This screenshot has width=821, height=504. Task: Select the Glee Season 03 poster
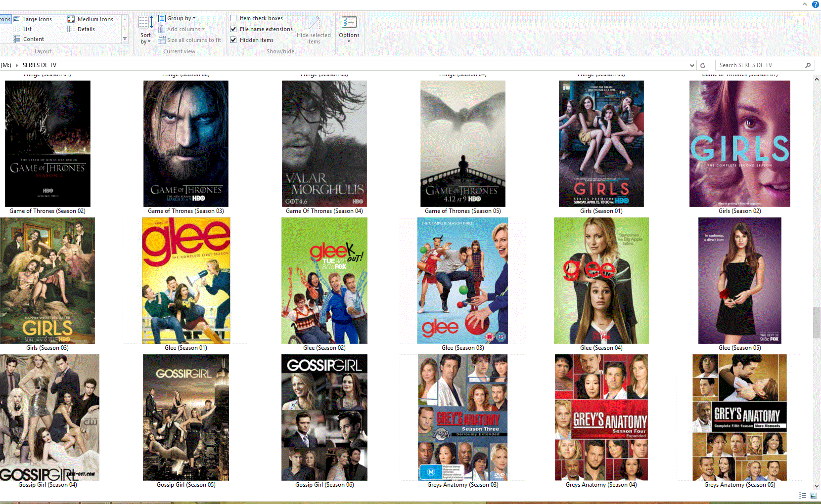[x=462, y=281]
